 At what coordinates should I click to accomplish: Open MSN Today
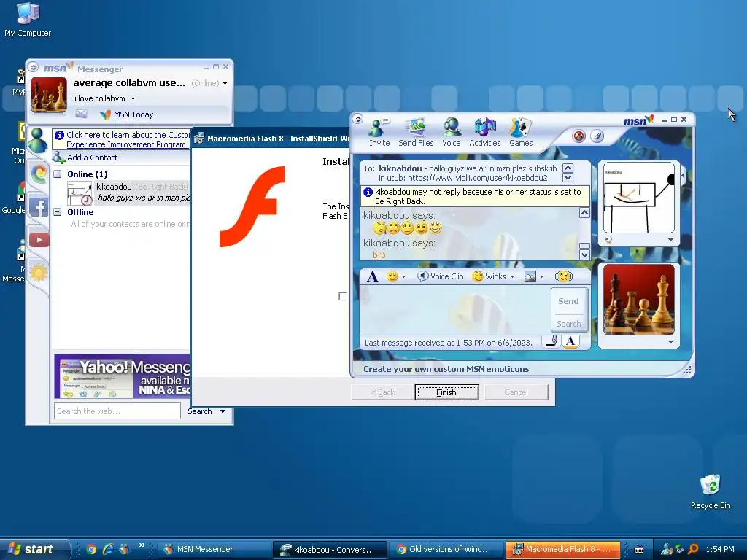[x=127, y=114]
